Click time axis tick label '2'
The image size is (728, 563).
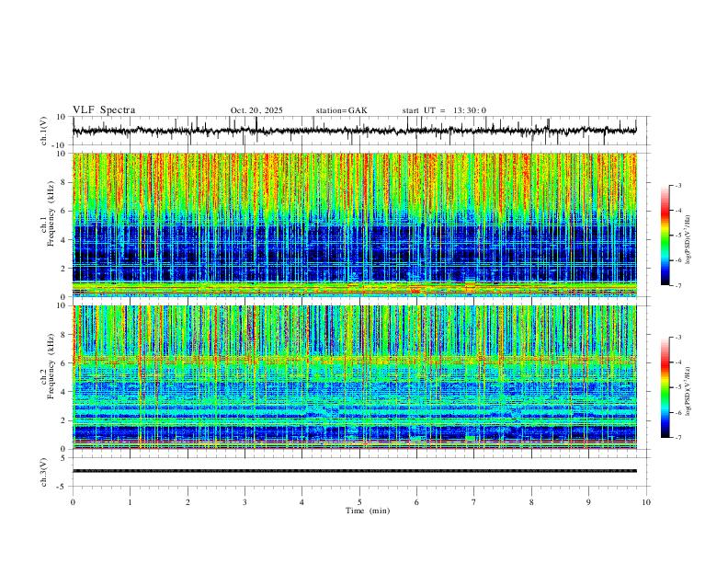[188, 502]
